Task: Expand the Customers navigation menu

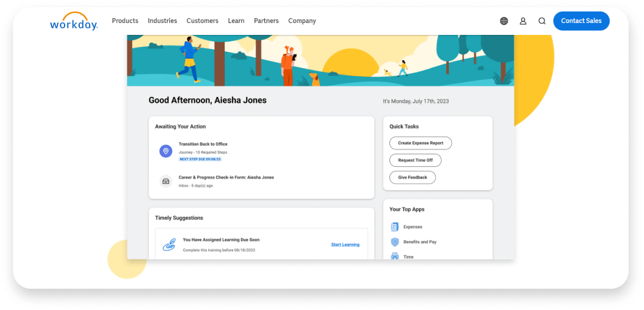Action: [202, 21]
